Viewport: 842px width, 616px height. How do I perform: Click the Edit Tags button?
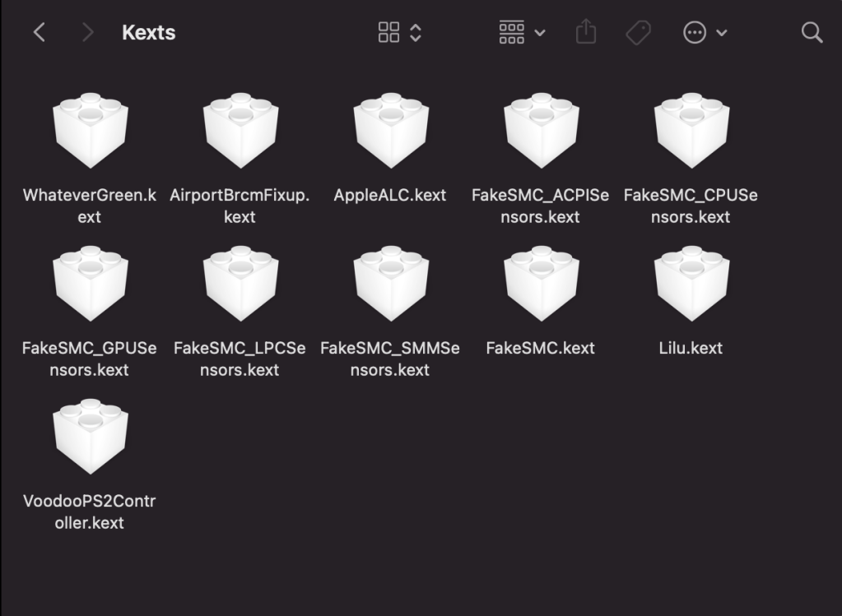point(638,33)
